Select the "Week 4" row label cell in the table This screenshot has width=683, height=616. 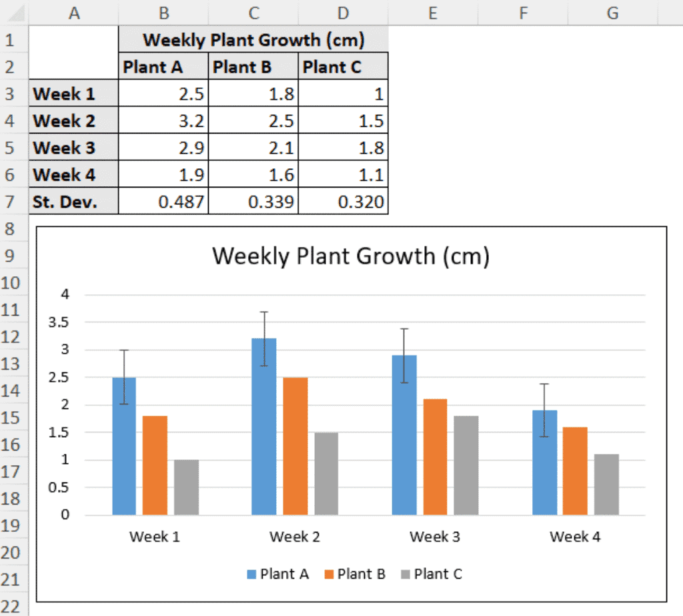[74, 176]
